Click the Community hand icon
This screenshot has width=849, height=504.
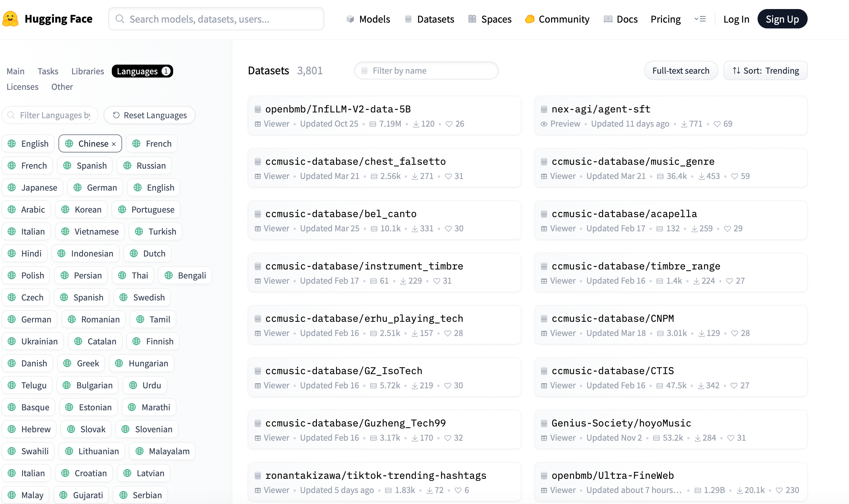(x=529, y=19)
